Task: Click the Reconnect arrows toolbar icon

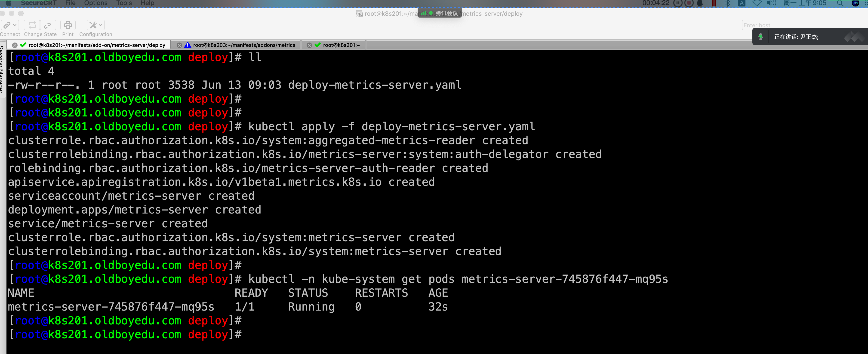Action: pyautogui.click(x=32, y=25)
